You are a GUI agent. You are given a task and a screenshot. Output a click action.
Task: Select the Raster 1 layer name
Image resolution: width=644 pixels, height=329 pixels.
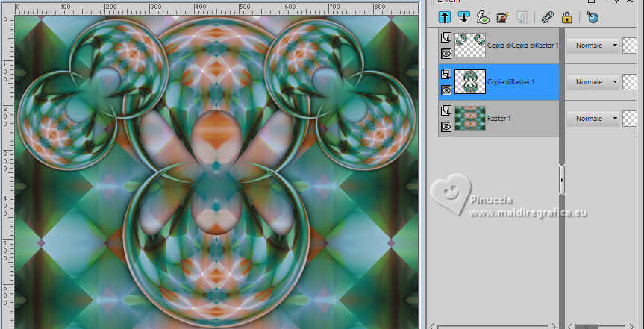pyautogui.click(x=499, y=119)
